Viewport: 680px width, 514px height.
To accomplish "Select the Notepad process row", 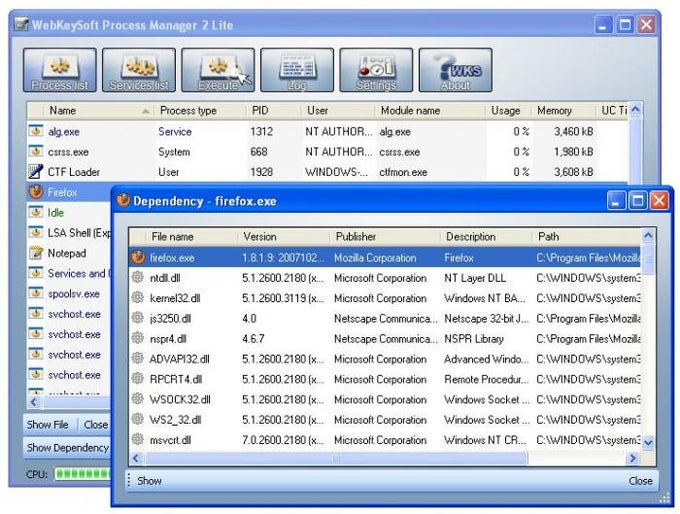I will click(69, 253).
